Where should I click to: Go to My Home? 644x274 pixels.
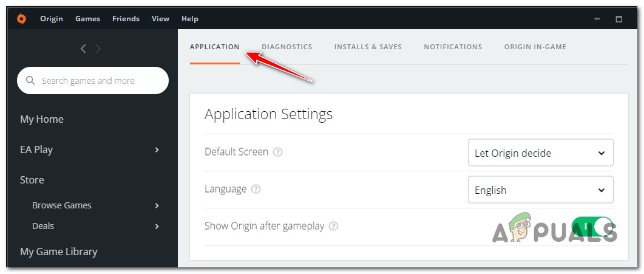42,120
